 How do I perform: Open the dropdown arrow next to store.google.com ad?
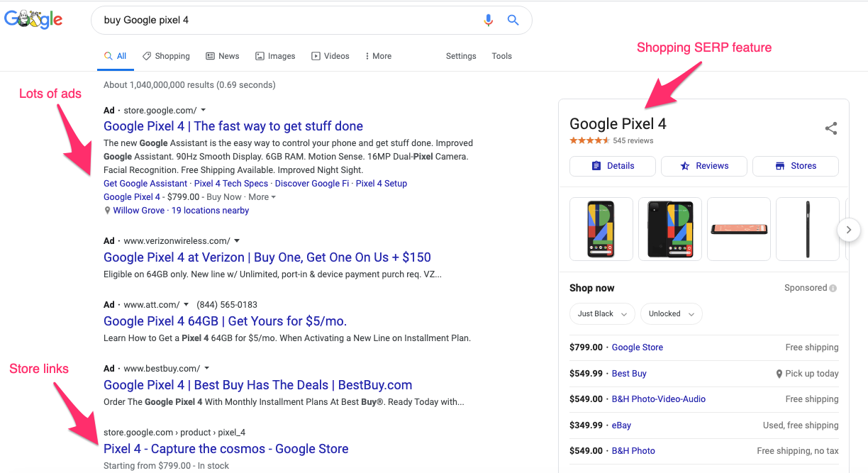(x=204, y=111)
